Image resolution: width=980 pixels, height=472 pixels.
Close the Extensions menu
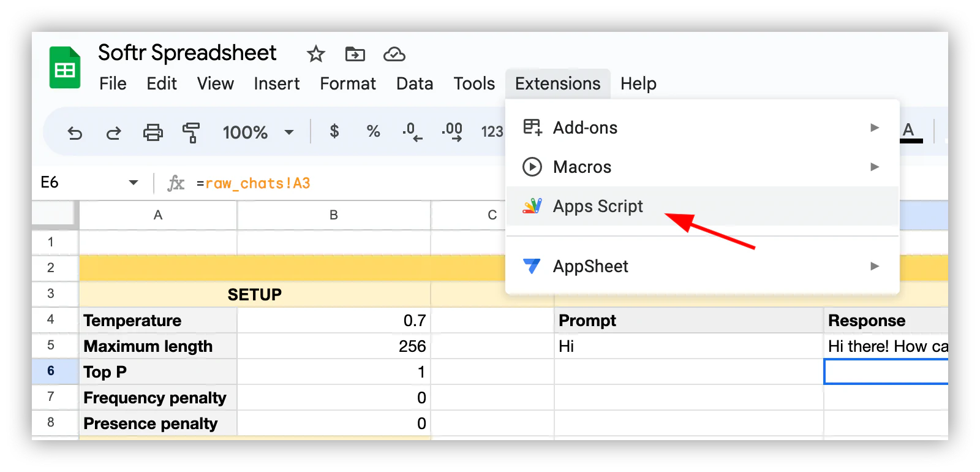click(x=558, y=83)
